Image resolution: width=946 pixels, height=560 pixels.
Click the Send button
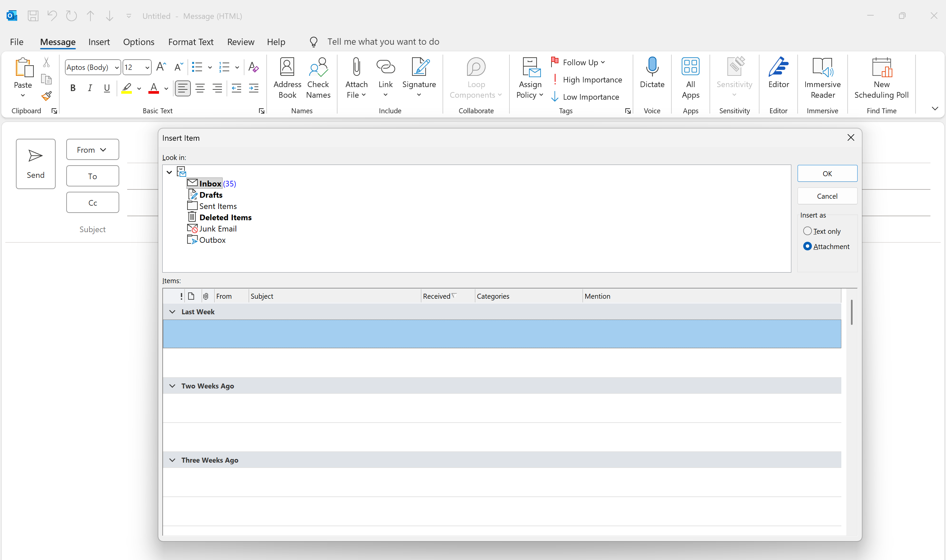tap(35, 164)
